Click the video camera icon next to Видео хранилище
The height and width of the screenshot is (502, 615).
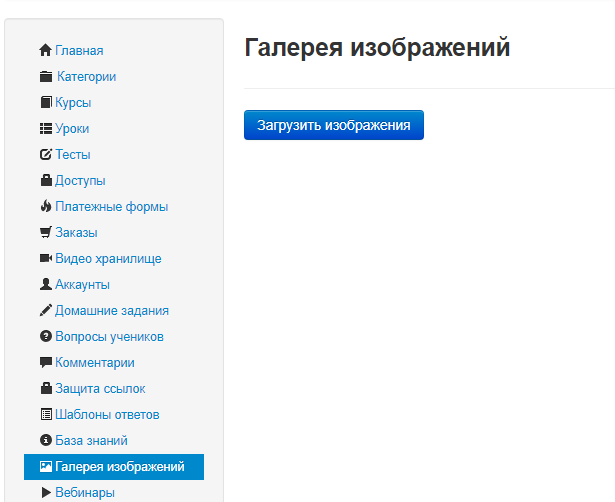click(46, 258)
